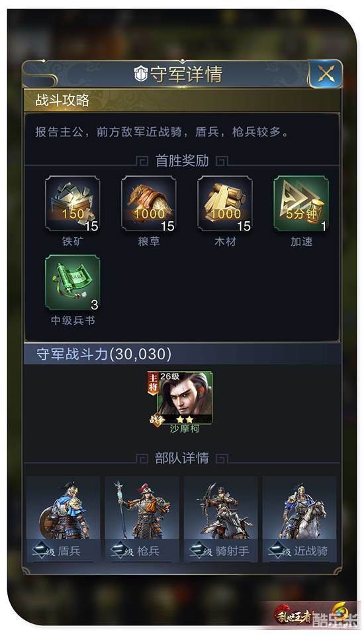Select the 粮草 grain reward icon

149,204
